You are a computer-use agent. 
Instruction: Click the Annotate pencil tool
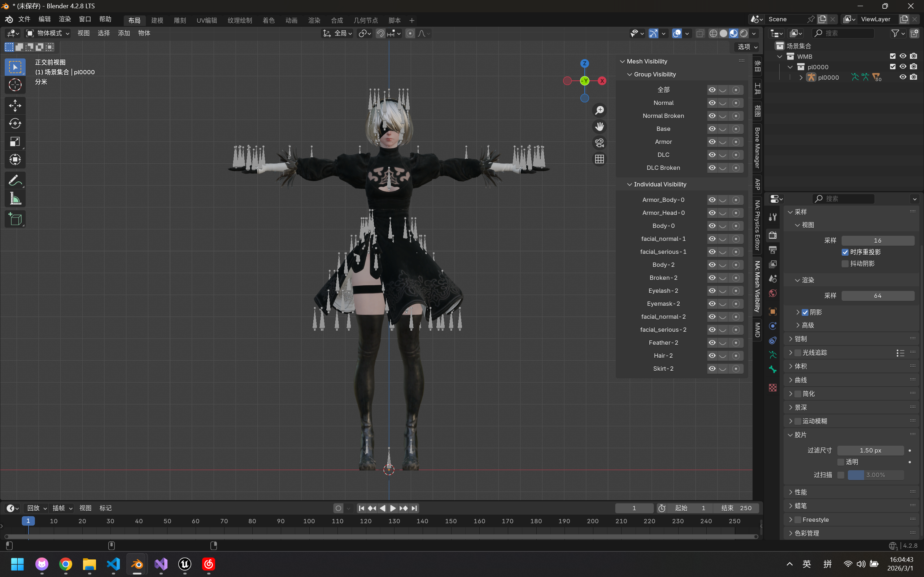point(15,180)
